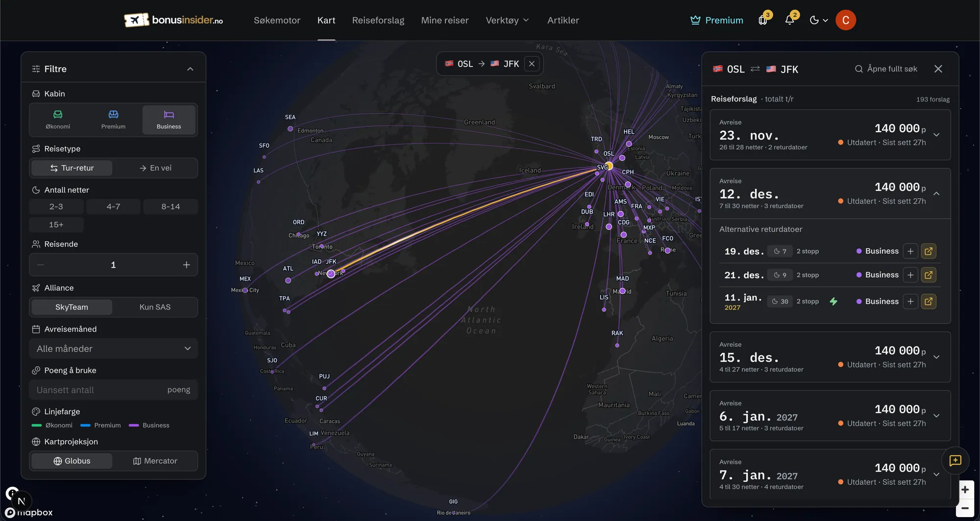The height and width of the screenshot is (521, 980).
Task: Expand the 6. jan. 2027 departure card
Action: pyautogui.click(x=936, y=416)
